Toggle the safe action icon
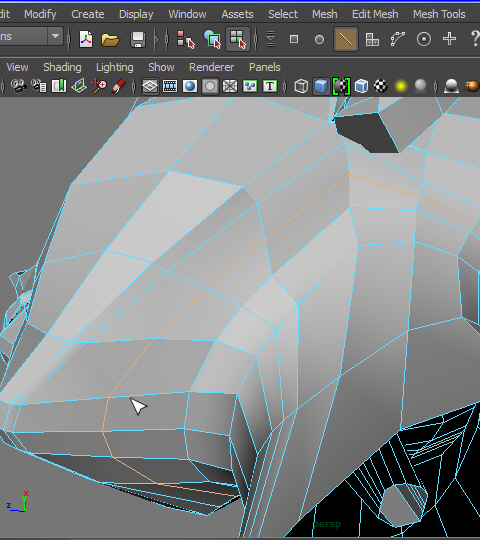Screen dimensions: 480x540 click(x=250, y=86)
